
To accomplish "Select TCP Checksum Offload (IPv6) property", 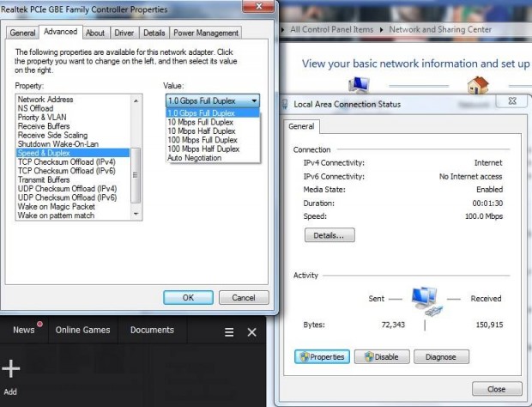I will (x=67, y=171).
